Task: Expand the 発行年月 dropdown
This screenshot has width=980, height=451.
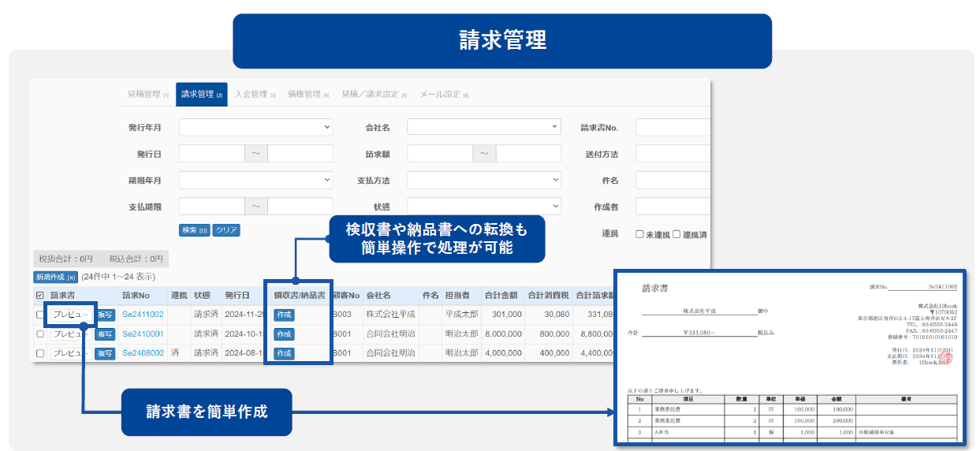Action: [255, 127]
